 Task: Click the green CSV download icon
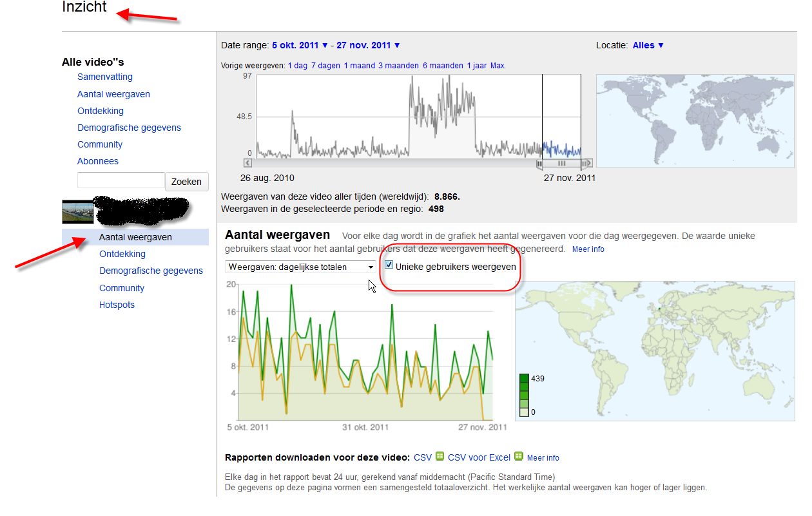[440, 456]
